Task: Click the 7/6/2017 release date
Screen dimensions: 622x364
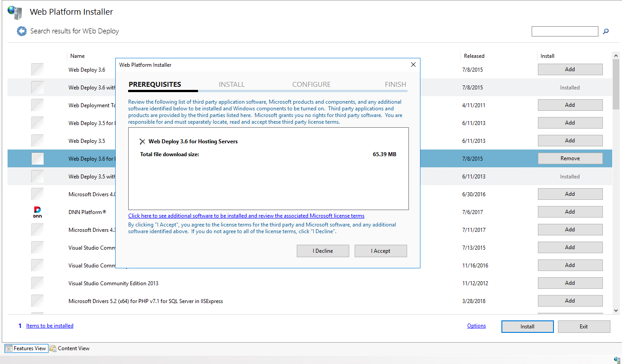Action: click(473, 212)
